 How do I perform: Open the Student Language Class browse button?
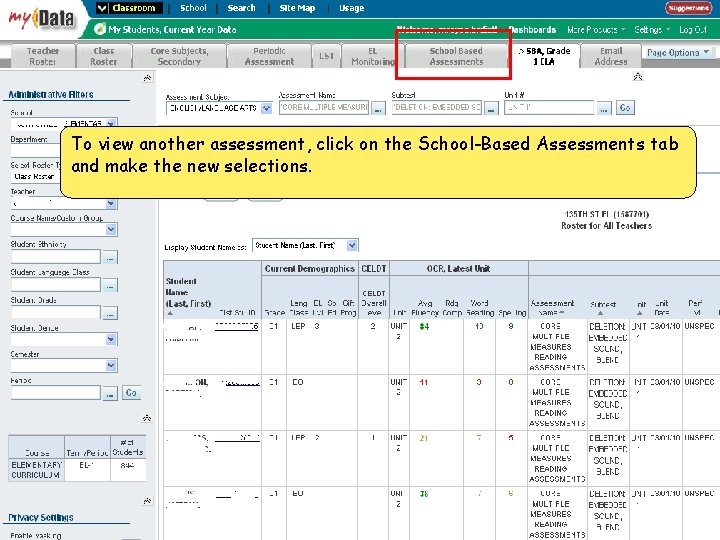click(110, 286)
